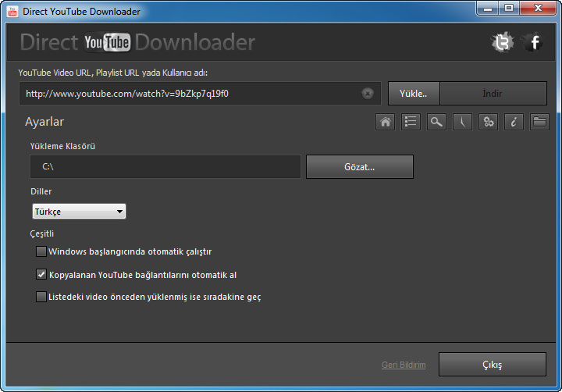Open the Geri Bildirim link
562x392 pixels.
click(404, 365)
